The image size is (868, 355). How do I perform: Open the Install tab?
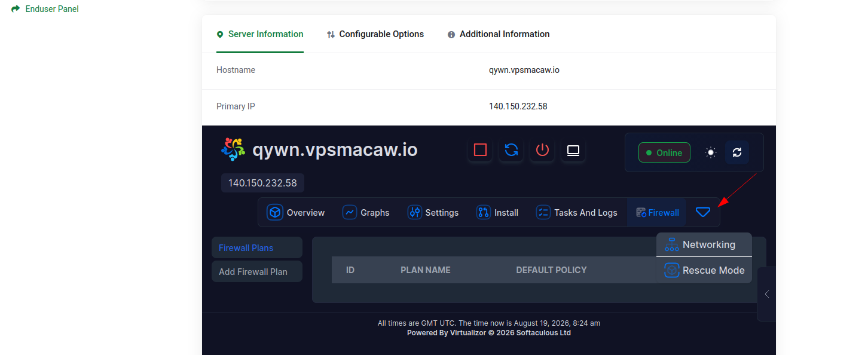pos(497,212)
